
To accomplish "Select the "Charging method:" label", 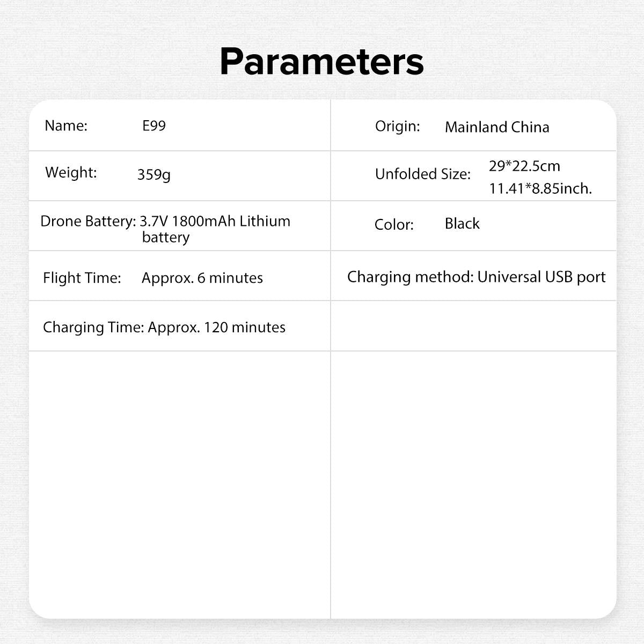I will click(410, 277).
